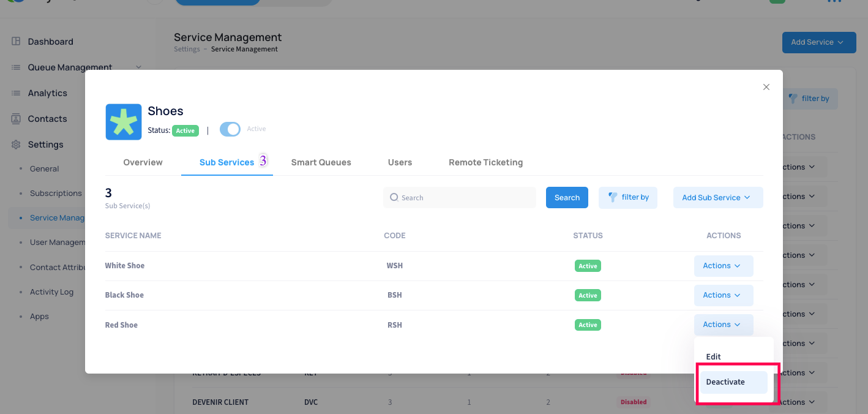This screenshot has height=414, width=868.
Task: Open User Management in the sidebar
Action: [58, 243]
